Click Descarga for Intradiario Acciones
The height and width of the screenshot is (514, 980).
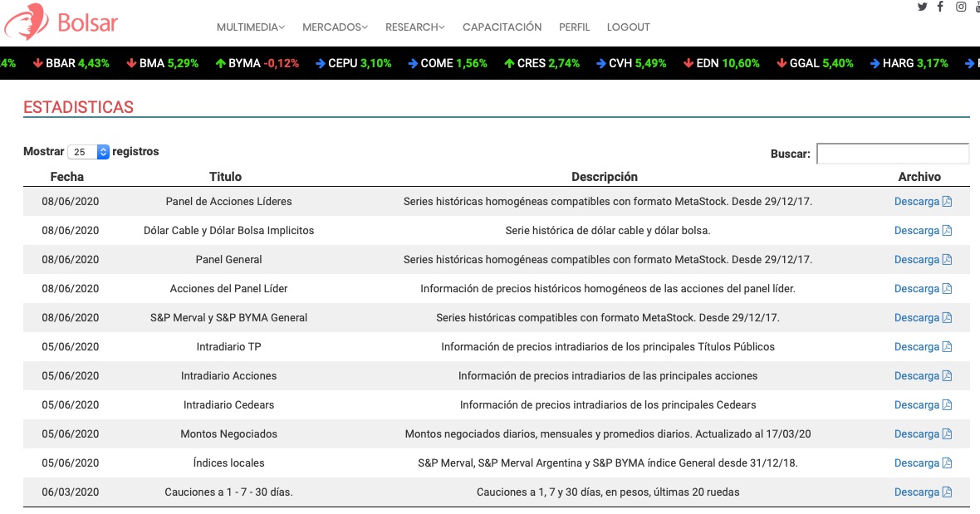(x=916, y=375)
